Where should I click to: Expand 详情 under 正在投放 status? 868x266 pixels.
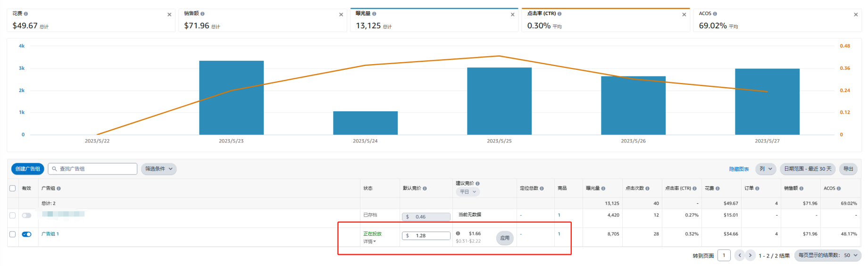369,241
